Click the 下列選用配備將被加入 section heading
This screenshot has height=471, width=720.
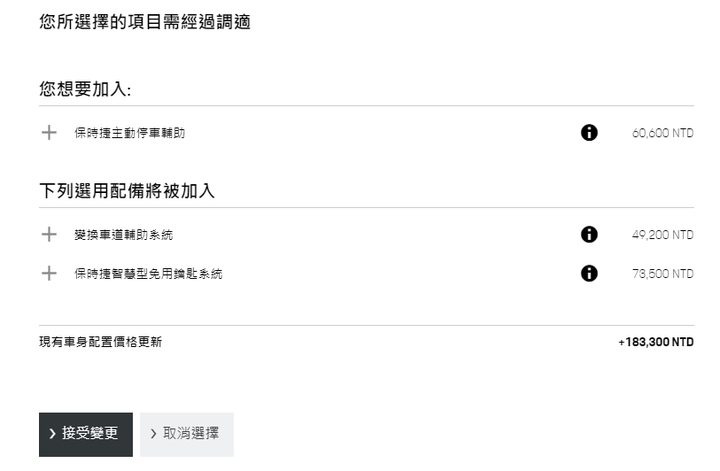coord(127,191)
